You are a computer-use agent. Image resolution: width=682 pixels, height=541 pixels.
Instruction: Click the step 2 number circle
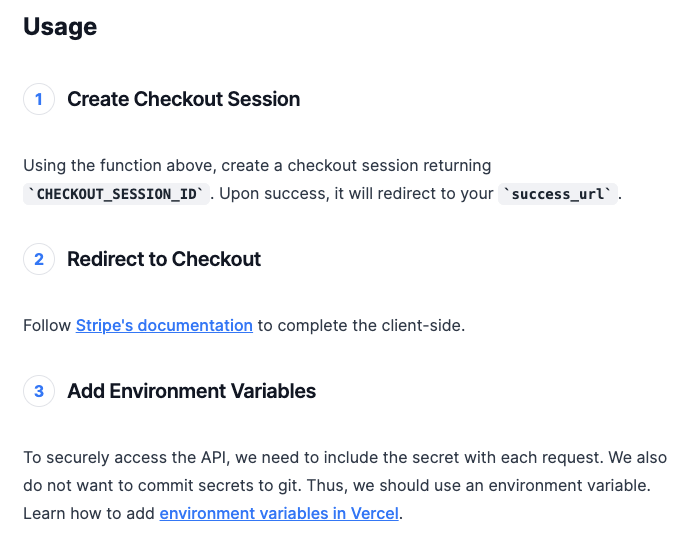[x=39, y=259]
